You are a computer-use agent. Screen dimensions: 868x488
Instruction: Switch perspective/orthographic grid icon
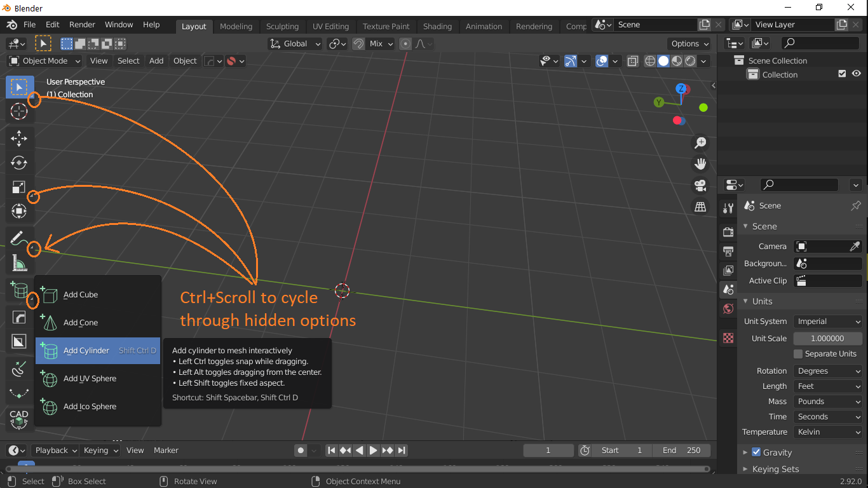[x=700, y=207]
